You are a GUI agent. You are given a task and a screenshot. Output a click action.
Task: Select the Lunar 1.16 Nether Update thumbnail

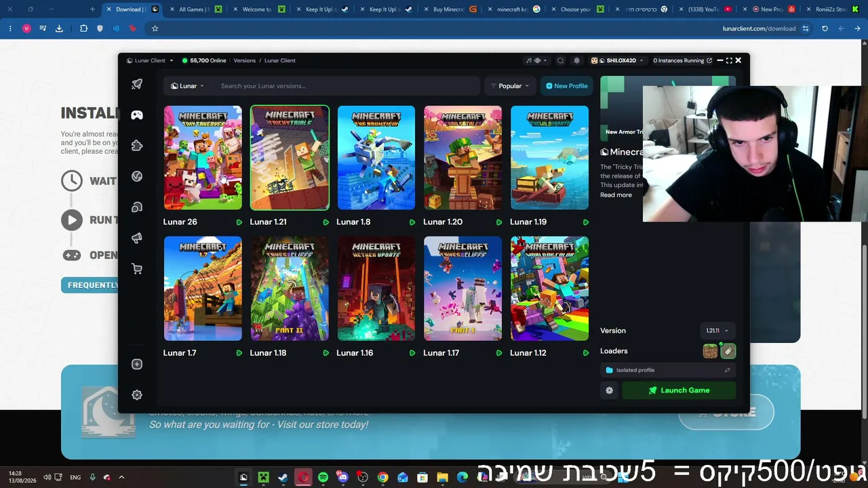376,289
